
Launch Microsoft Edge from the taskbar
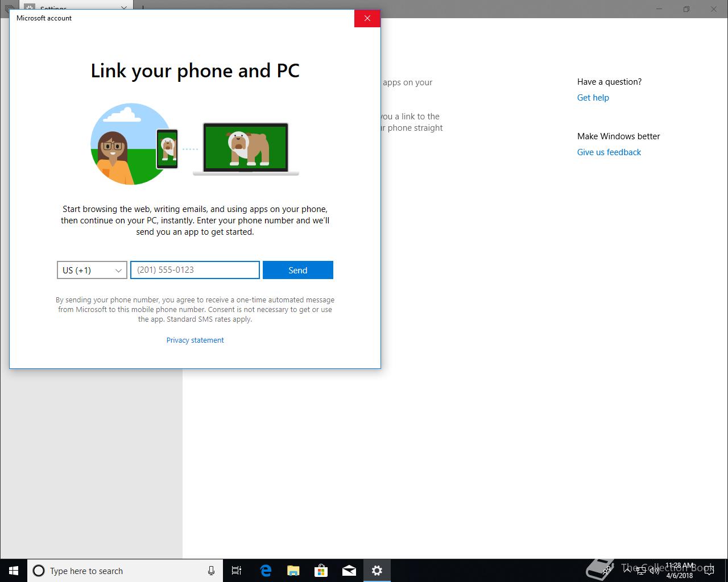(x=266, y=571)
